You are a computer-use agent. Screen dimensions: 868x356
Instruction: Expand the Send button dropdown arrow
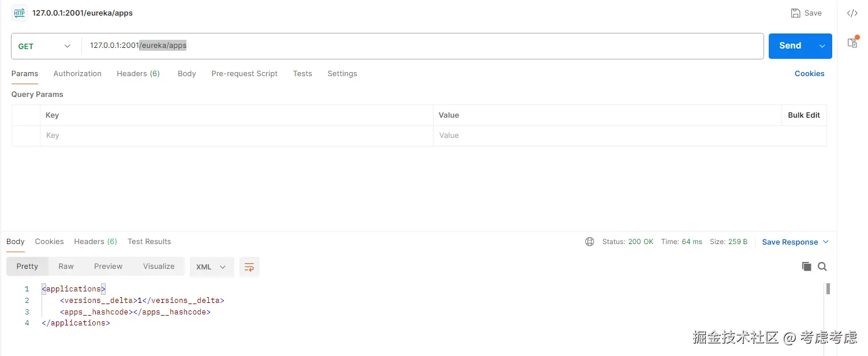(822, 46)
